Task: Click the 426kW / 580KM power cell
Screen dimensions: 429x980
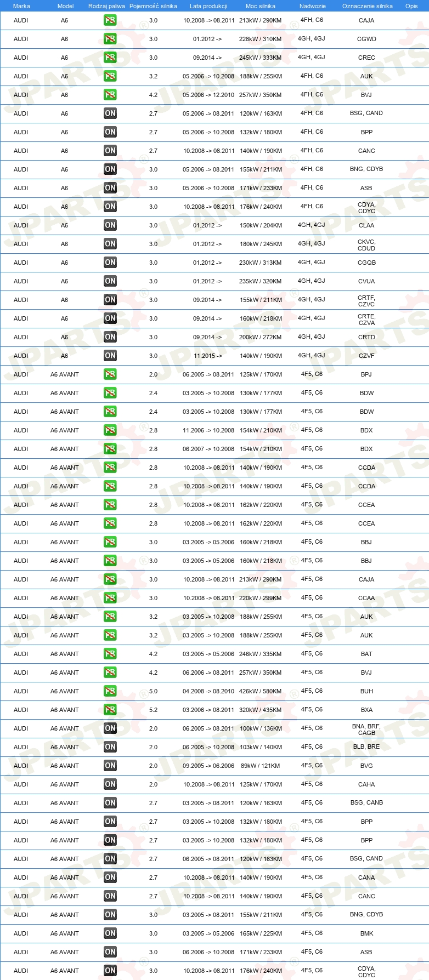Action: 261,691
